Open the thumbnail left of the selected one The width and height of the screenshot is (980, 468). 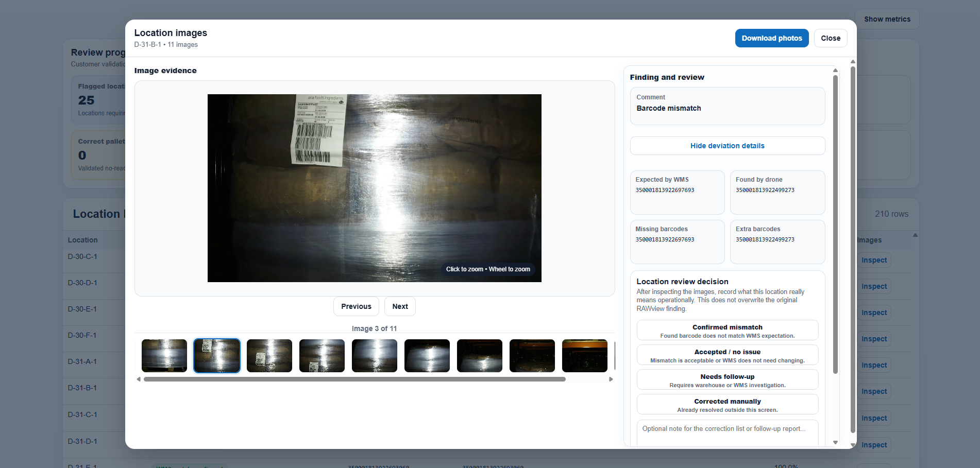click(164, 356)
